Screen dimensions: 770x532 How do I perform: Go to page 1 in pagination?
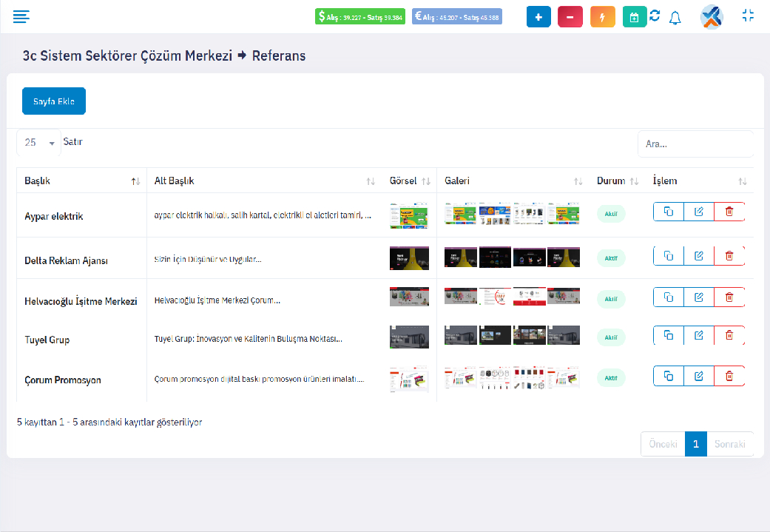click(695, 444)
